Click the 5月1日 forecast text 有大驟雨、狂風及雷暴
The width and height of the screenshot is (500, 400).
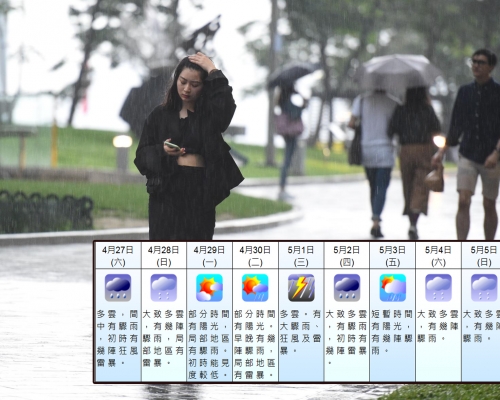tap(301, 332)
